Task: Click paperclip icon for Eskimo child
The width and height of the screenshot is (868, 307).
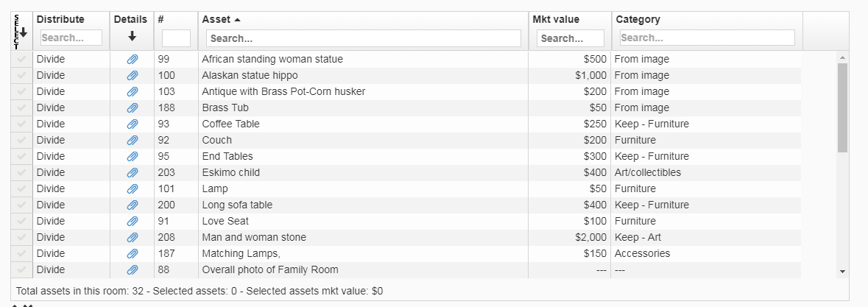Action: point(133,172)
